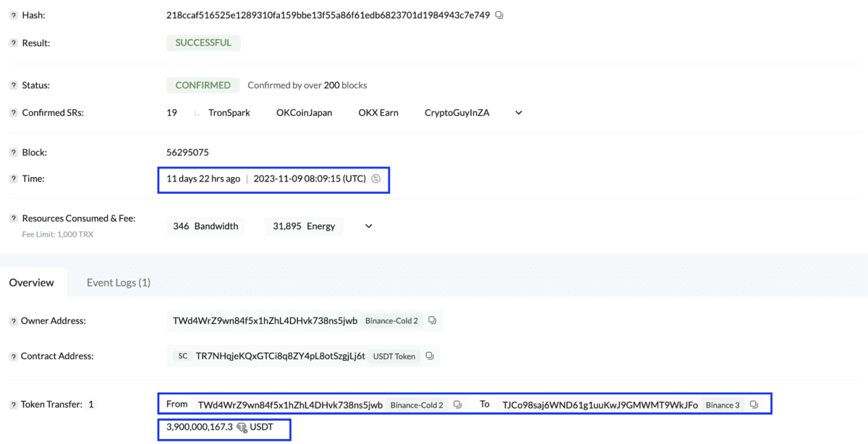Image resolution: width=868 pixels, height=444 pixels.
Task: Open the To address TJCo98saj6WND61g1uuKwJ9GMWMT9WkJFo
Action: pos(600,405)
